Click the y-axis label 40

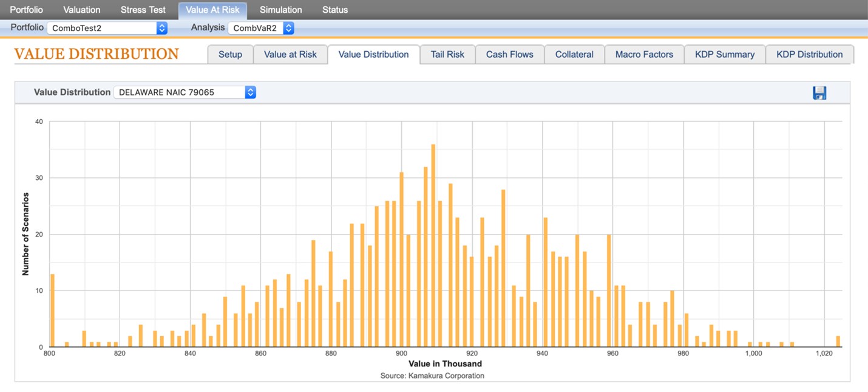click(x=39, y=122)
